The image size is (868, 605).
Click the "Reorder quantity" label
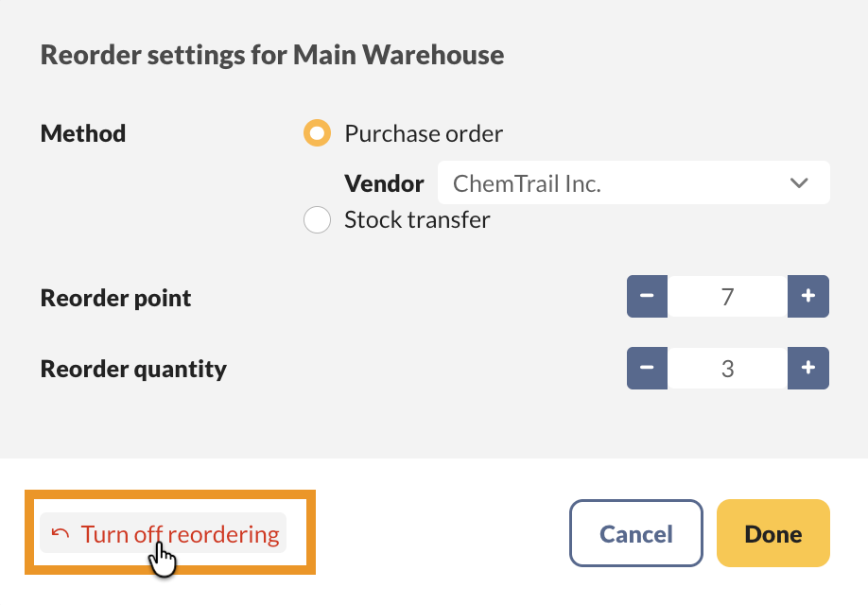pos(133,369)
